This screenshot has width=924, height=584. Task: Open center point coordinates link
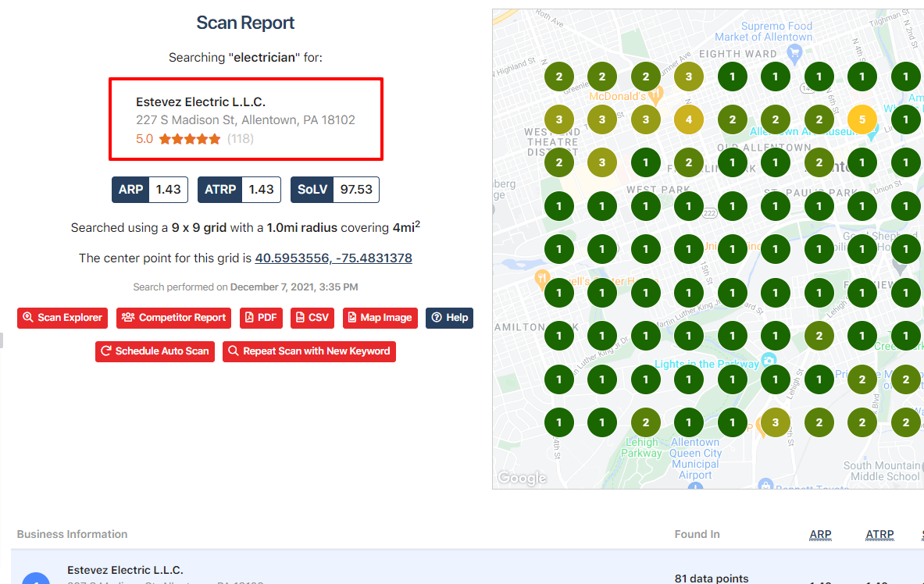334,258
